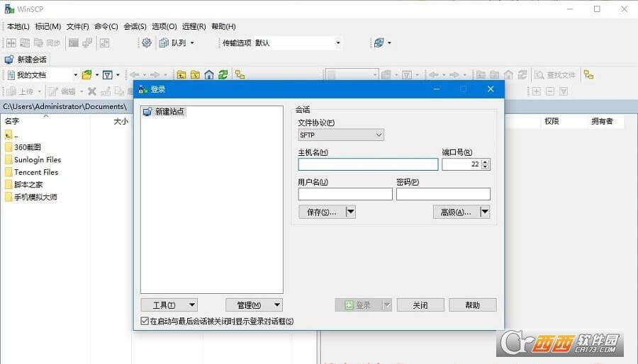Sort local files by size column
Image resolution: width=638 pixels, height=364 pixels.
tap(110, 121)
